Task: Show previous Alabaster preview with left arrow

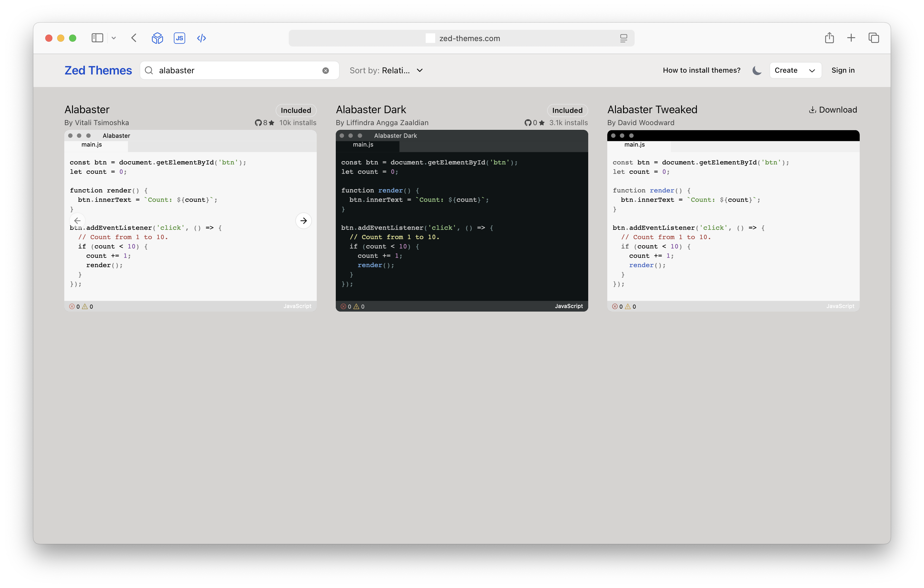Action: point(77,220)
